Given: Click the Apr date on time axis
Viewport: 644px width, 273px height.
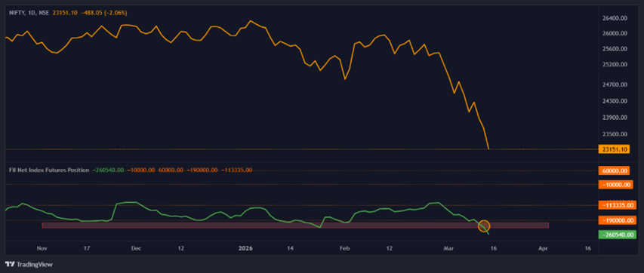Looking at the screenshot, I should tap(543, 248).
